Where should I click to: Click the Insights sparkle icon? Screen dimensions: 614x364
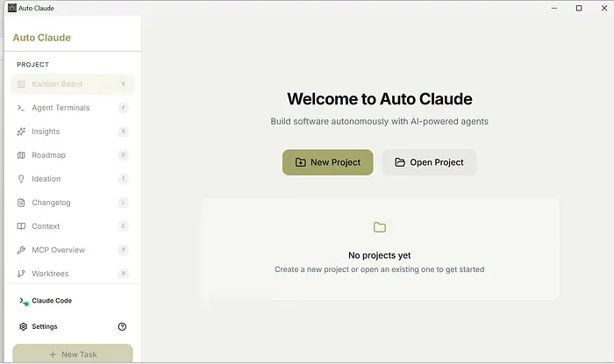(x=22, y=132)
